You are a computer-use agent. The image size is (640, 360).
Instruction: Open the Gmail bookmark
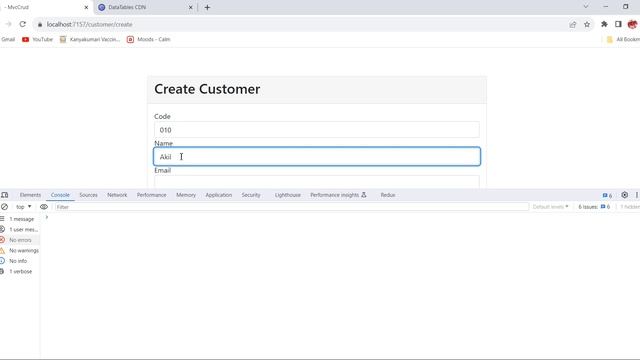click(8, 40)
